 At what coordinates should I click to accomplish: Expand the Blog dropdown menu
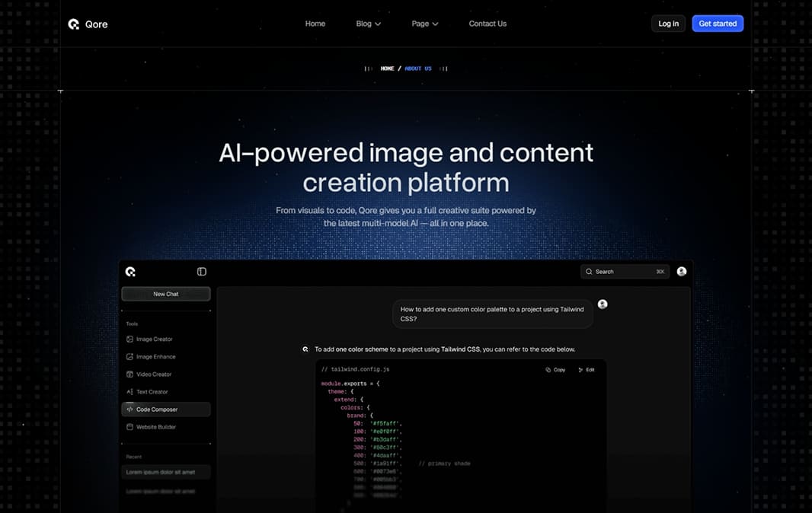[x=368, y=24]
